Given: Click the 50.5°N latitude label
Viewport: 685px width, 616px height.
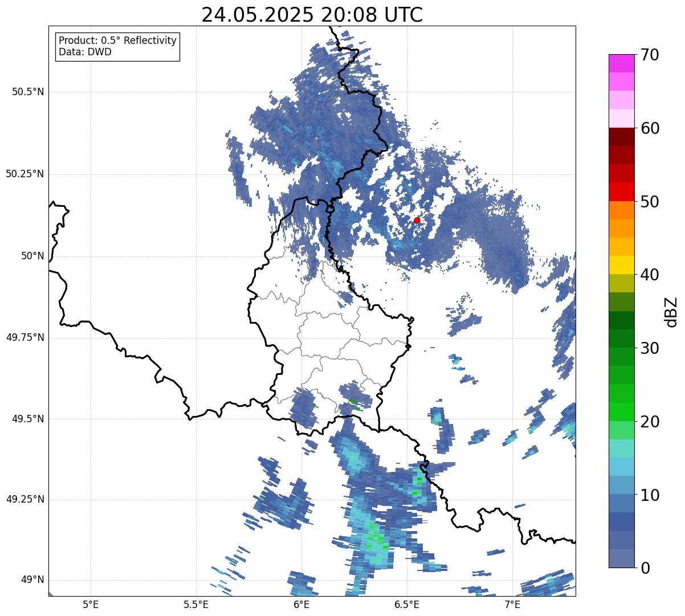Looking at the screenshot, I should tap(28, 92).
